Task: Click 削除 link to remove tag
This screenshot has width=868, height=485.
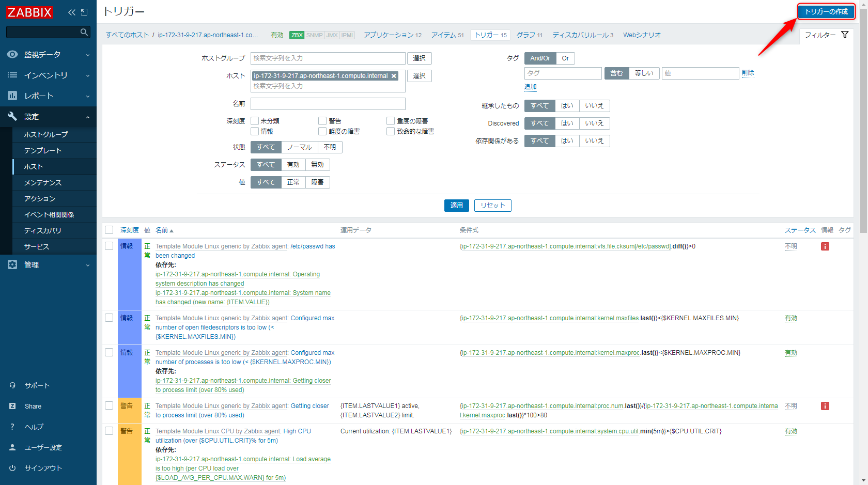Action: (x=748, y=73)
